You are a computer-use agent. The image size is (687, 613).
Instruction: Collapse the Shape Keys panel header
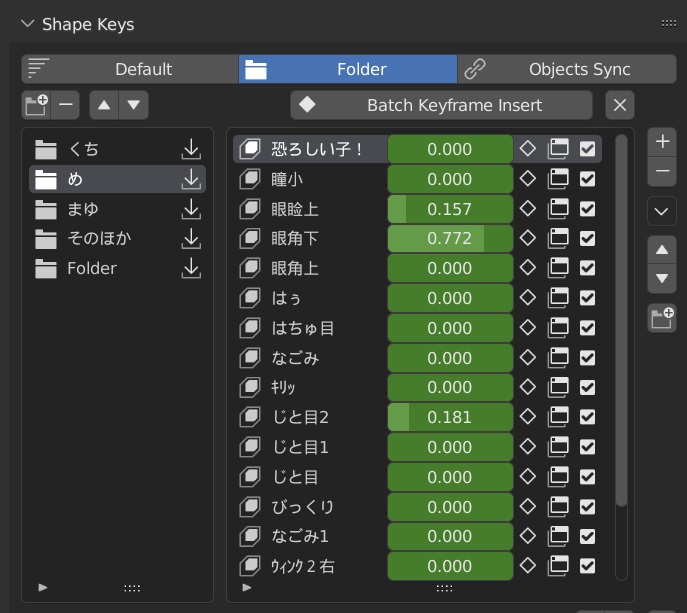tap(28, 24)
